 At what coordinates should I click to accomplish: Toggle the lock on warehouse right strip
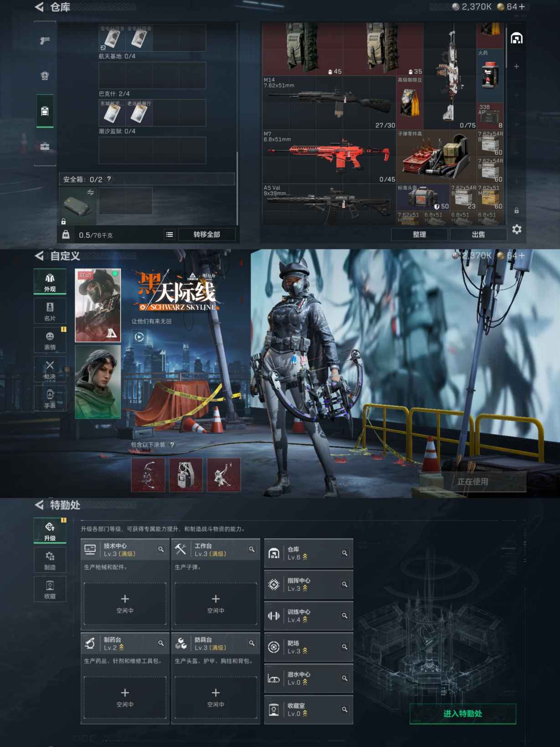click(516, 210)
